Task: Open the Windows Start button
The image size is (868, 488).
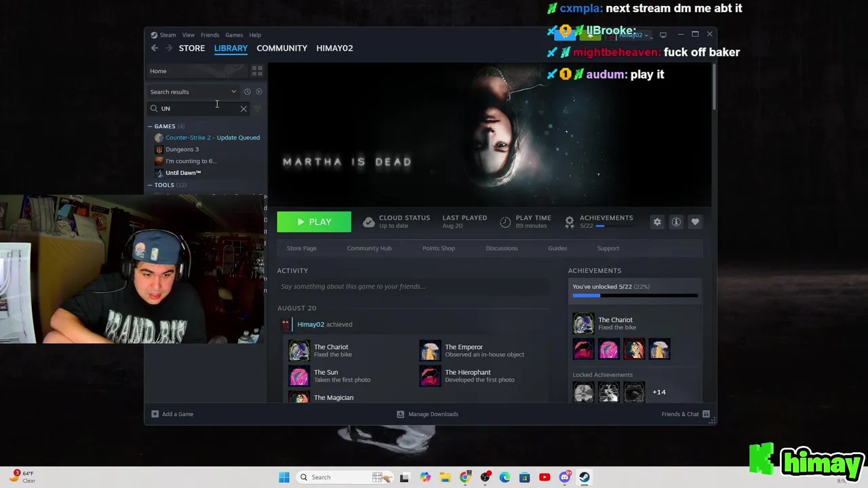Action: click(284, 477)
